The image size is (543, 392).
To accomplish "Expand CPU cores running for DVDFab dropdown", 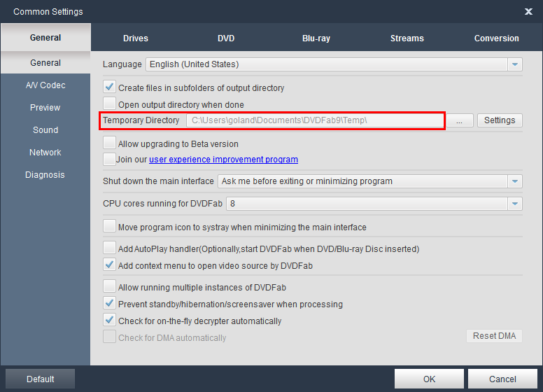I will 515,204.
